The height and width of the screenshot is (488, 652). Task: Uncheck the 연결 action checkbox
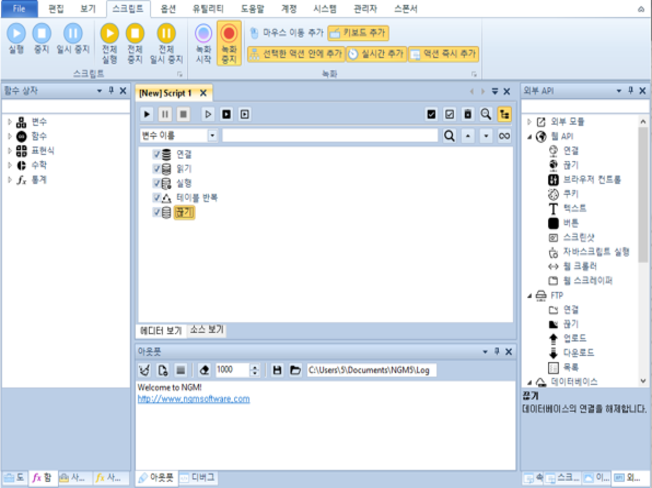click(x=157, y=155)
